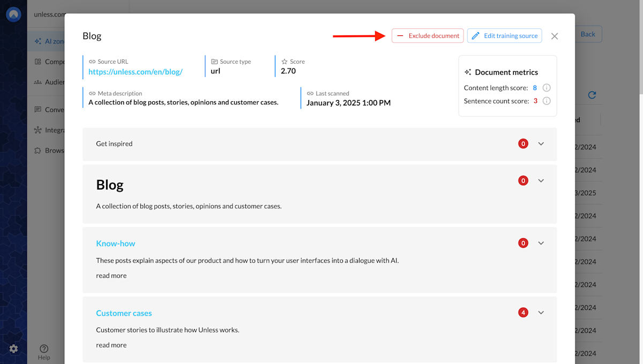Edit the training source

tap(504, 35)
